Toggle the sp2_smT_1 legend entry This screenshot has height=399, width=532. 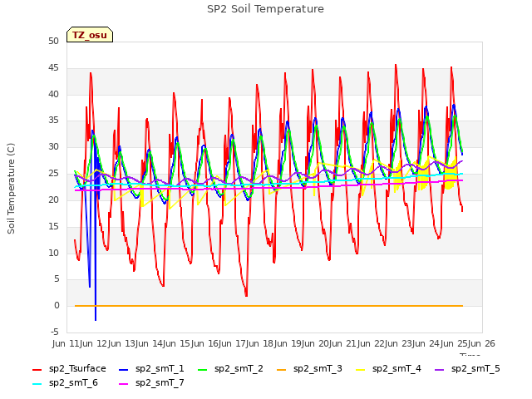[151, 369]
